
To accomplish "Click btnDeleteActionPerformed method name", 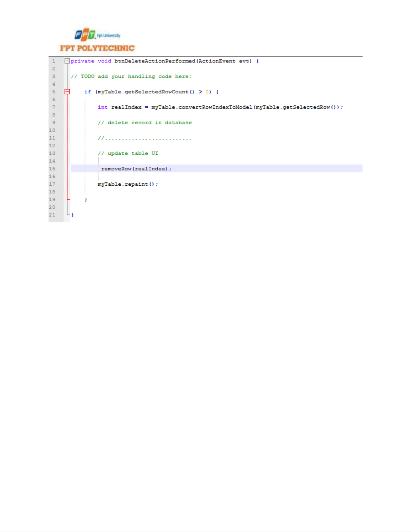I will (x=155, y=61).
